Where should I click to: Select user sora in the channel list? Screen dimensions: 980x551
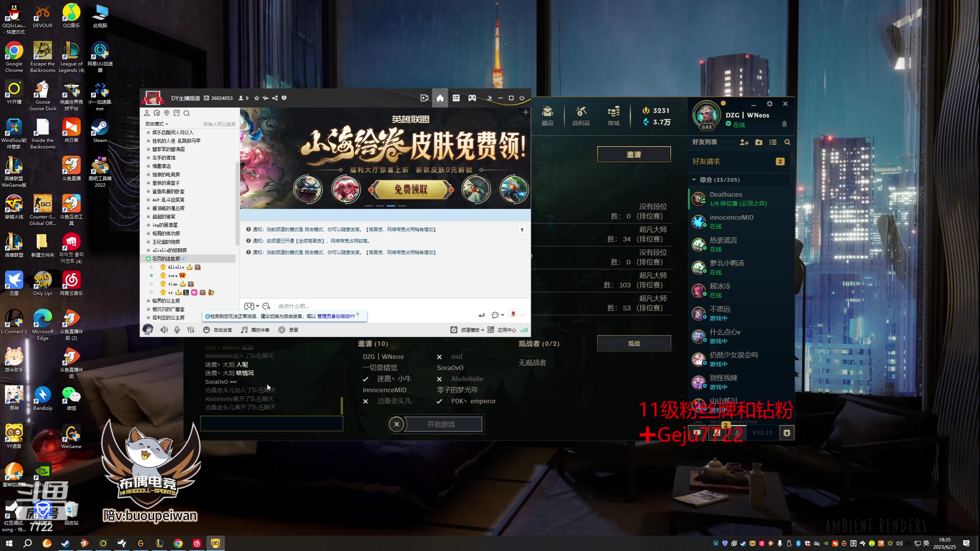(x=173, y=275)
